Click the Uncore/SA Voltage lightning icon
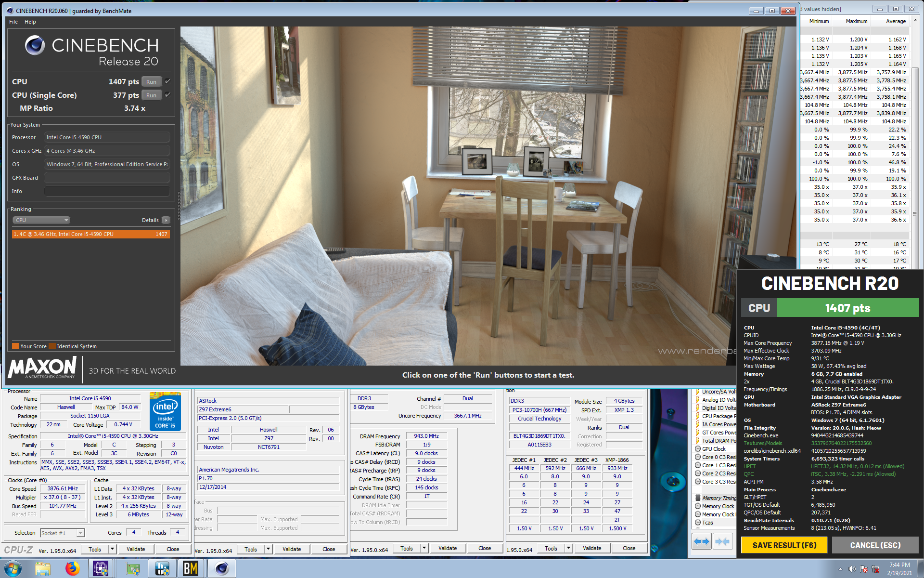 tap(697, 392)
